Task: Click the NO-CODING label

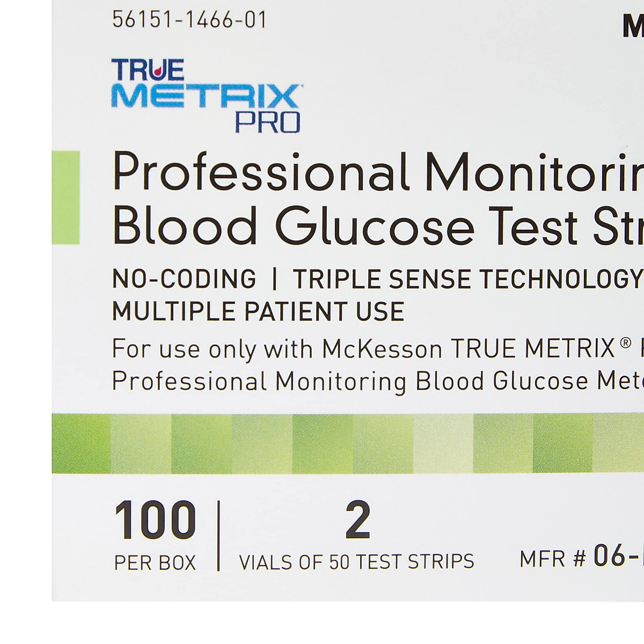Action: (x=184, y=279)
